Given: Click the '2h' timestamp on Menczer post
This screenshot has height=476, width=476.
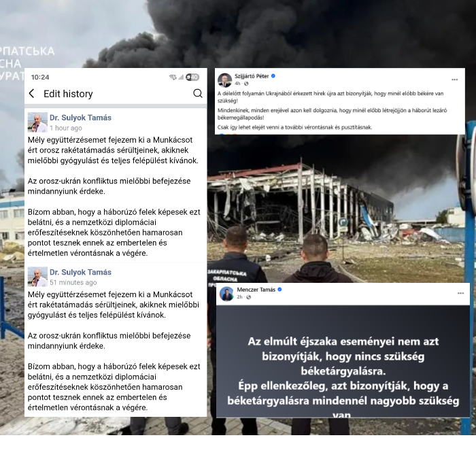Looking at the screenshot, I should point(239,297).
